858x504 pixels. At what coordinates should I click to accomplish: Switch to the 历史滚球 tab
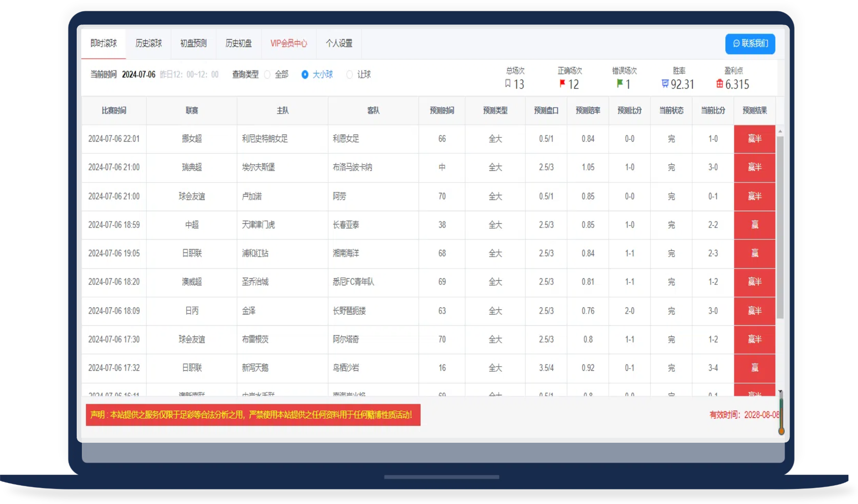148,43
